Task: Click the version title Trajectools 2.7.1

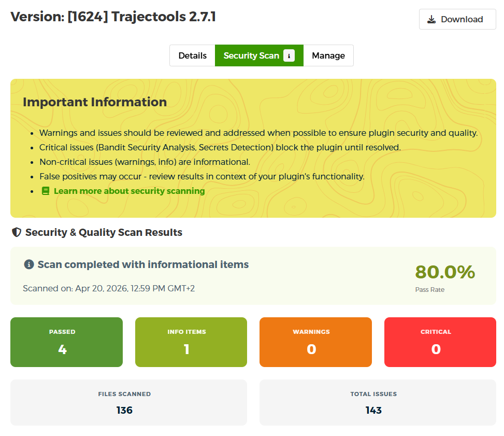Action: (113, 17)
